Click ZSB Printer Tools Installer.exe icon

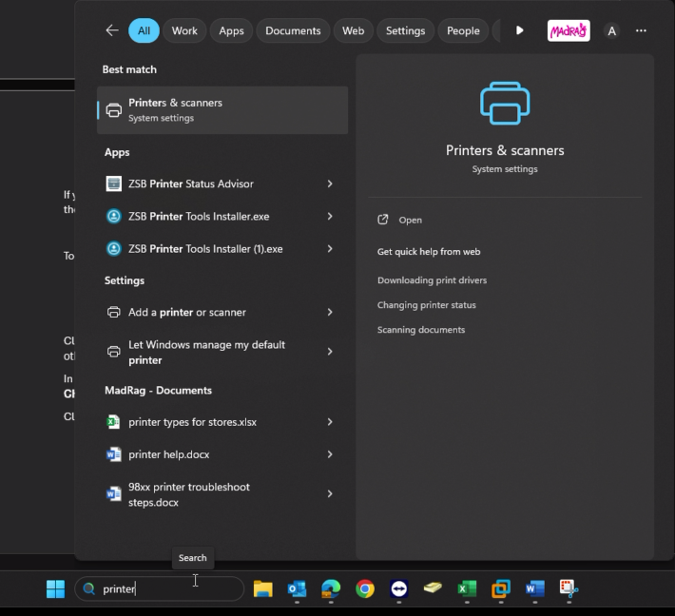(x=114, y=216)
